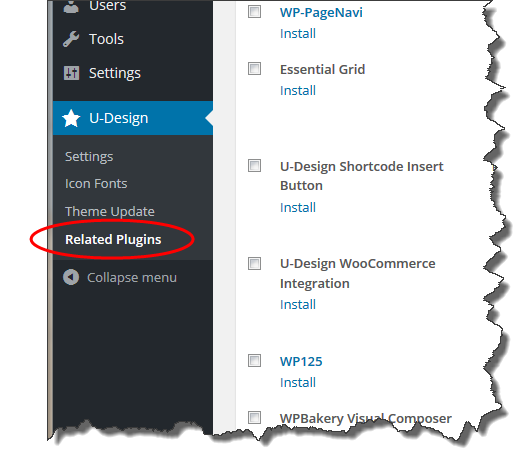Install U-Design Shortcode Insert Button
Image resolution: width=528 pixels, height=463 pixels.
(x=298, y=208)
